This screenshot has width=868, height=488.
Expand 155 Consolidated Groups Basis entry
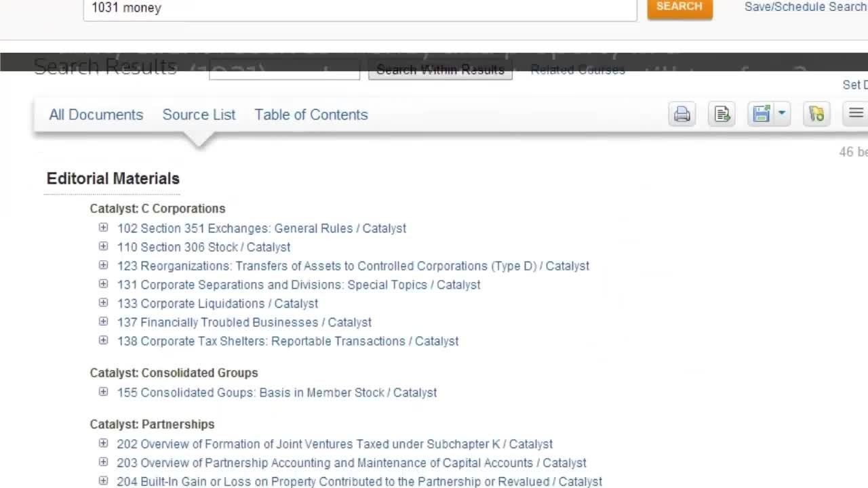pos(103,392)
